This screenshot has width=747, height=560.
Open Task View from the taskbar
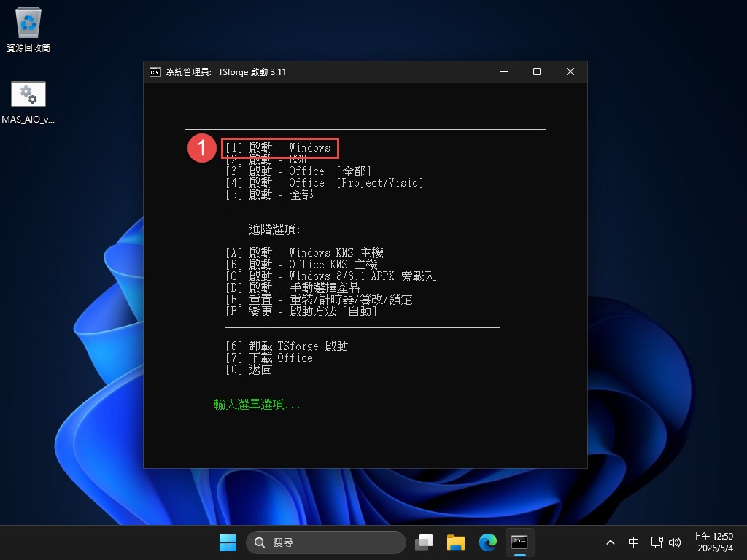[424, 542]
